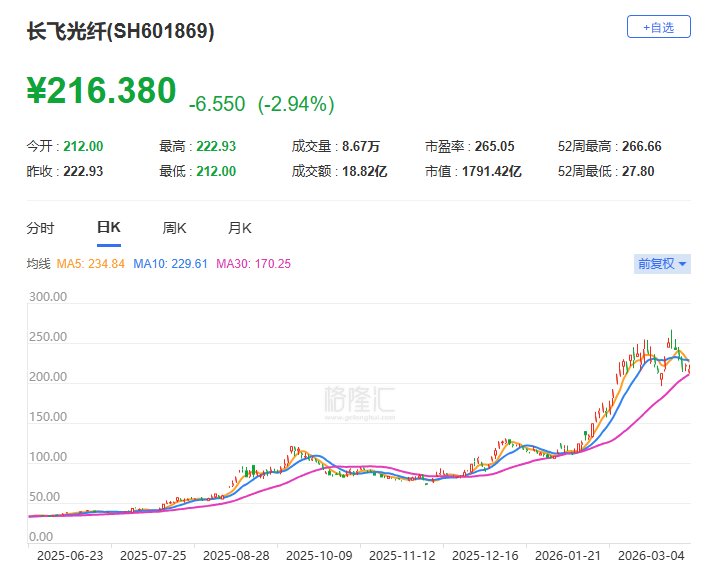Click the current price ¥216.380
The image size is (708, 570).
click(102, 90)
